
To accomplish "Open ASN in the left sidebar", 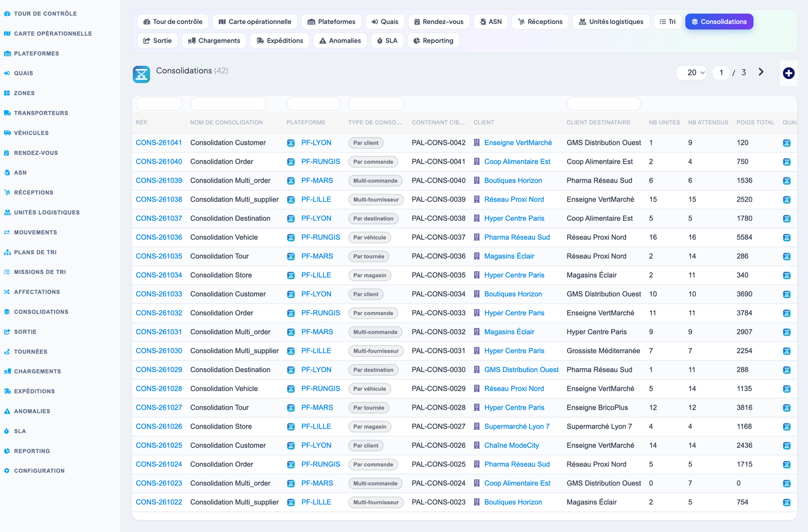I will click(20, 173).
